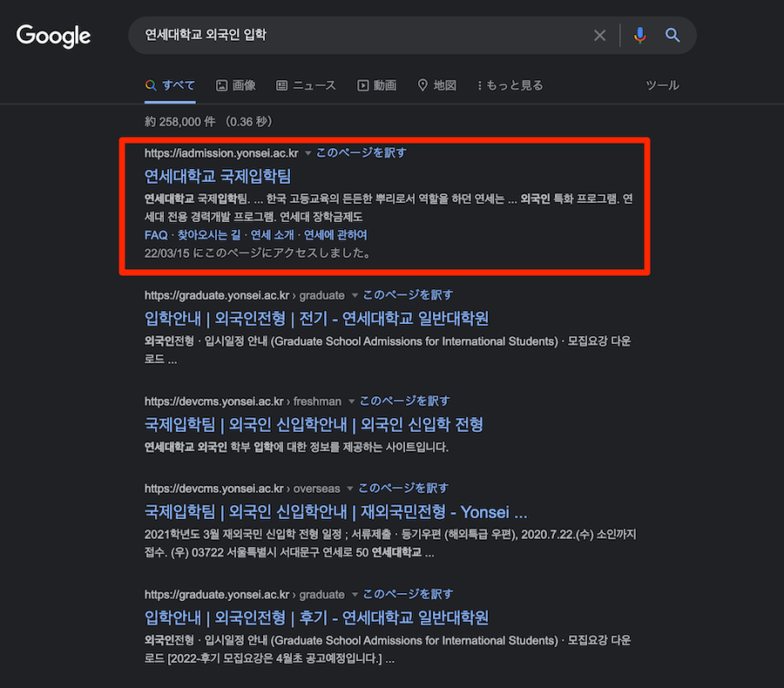Image resolution: width=784 pixels, height=688 pixels.
Task: Open the 연세에 관하여 sitelink
Action: click(x=335, y=235)
